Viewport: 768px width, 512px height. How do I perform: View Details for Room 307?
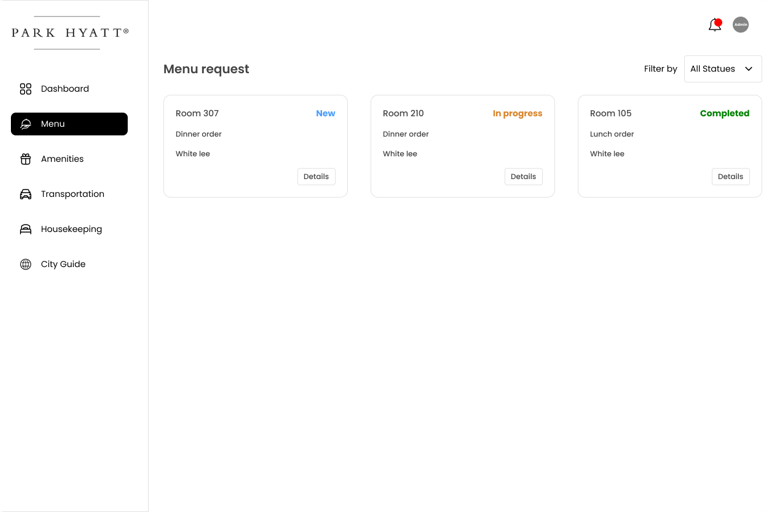point(316,176)
